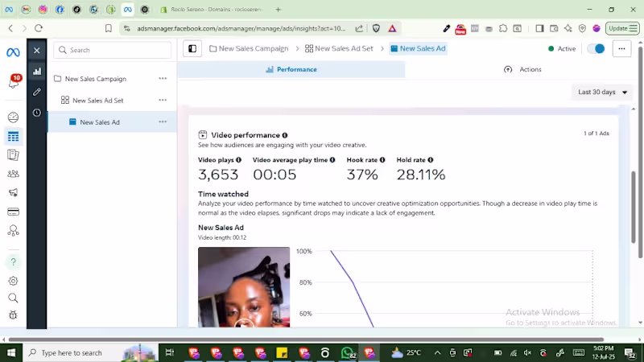Open Advertising settings megaphone icon

point(13,192)
